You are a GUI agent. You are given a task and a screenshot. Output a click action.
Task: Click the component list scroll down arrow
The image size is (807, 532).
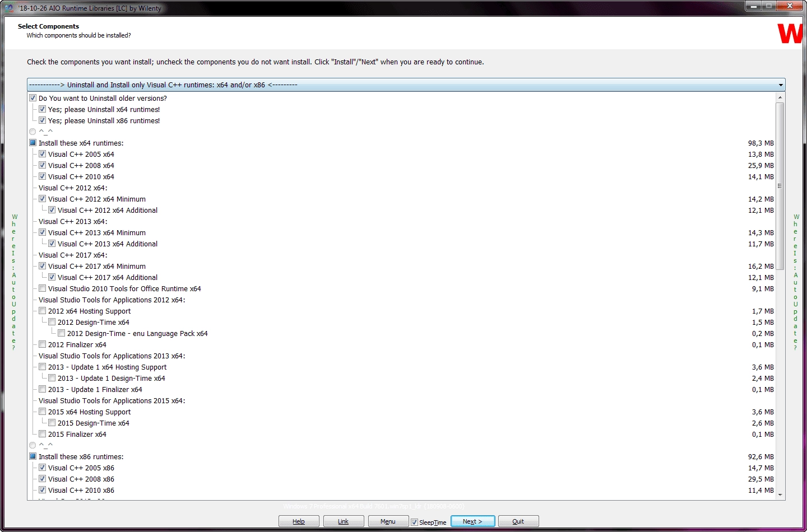[x=780, y=495]
